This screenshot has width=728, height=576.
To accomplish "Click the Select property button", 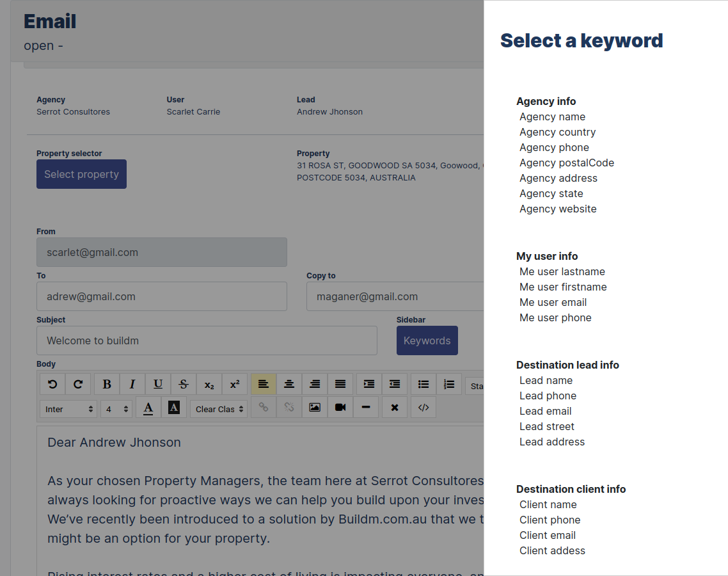I will click(81, 174).
